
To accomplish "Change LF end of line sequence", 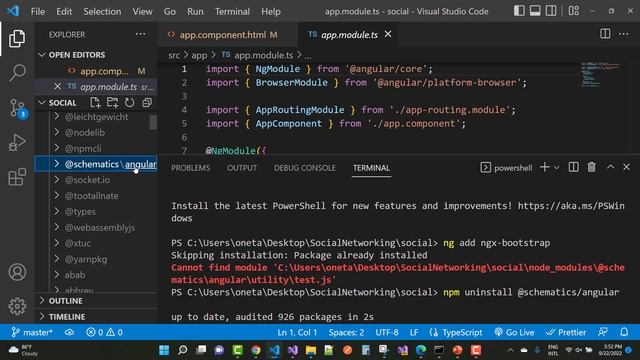I will 414,332.
